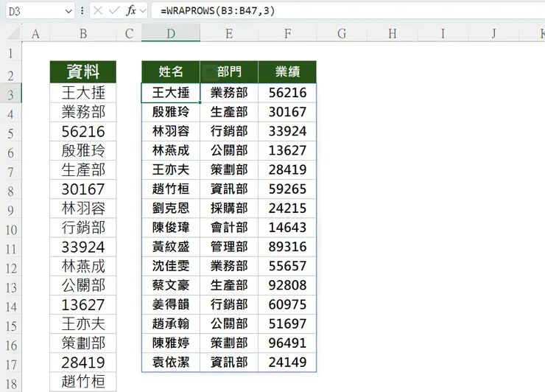Click the Name Box showing D3
The height and width of the screenshot is (392, 545).
point(40,11)
